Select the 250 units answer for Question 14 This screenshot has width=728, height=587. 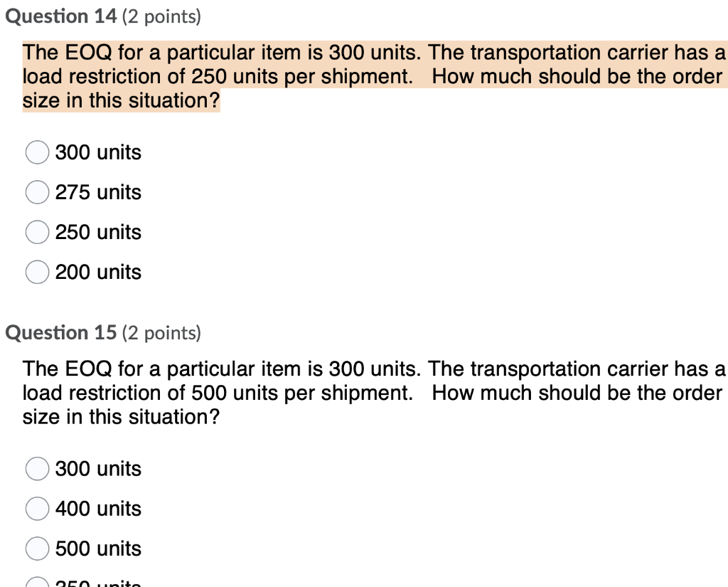pos(37,232)
